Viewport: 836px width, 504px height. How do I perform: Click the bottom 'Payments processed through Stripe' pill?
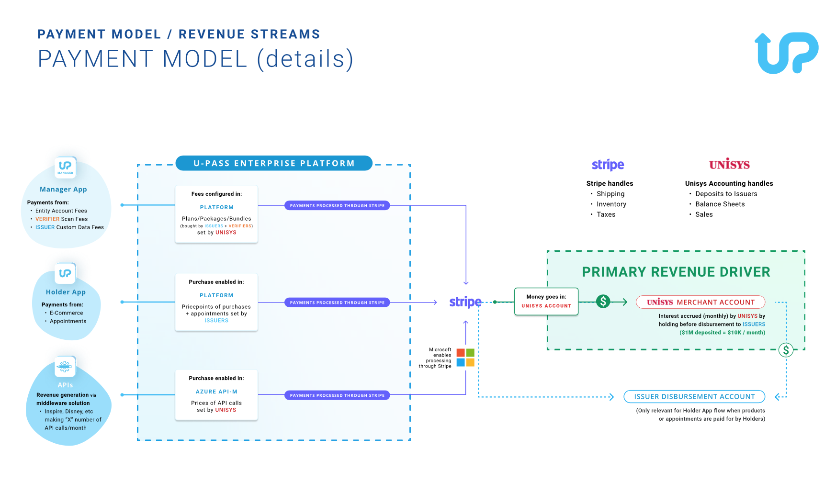coord(337,395)
